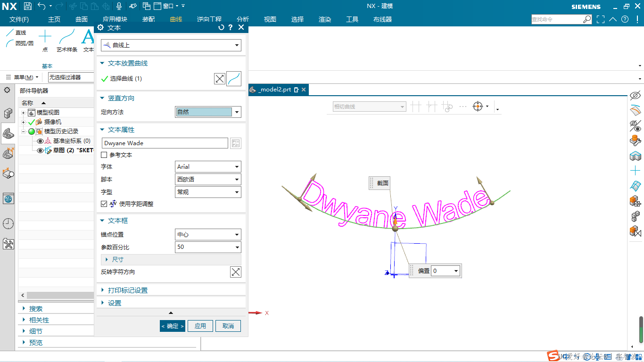Activate the microphone voice command icon
The height and width of the screenshot is (362, 644).
(119, 6)
